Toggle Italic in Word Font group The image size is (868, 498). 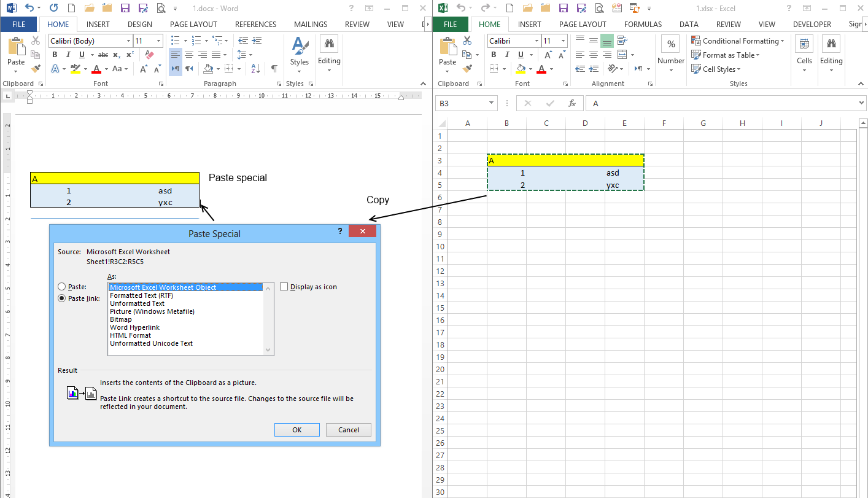coord(68,55)
